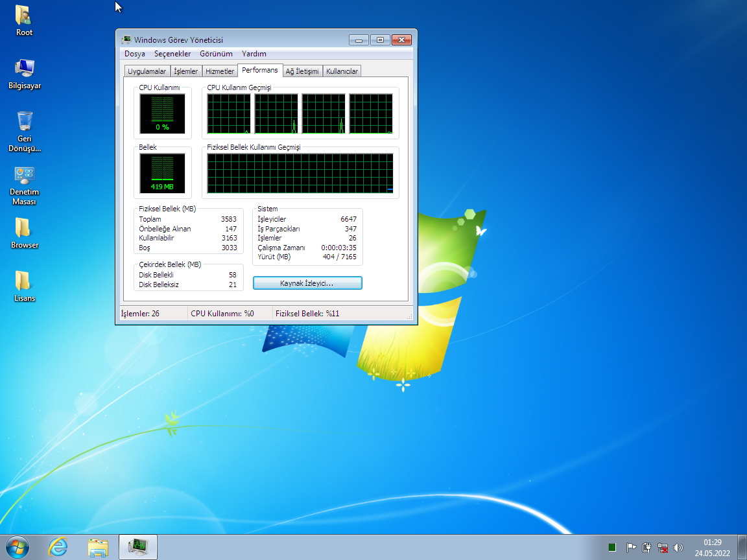Open the Görünüm menu
747x560 pixels.
pyautogui.click(x=217, y=54)
